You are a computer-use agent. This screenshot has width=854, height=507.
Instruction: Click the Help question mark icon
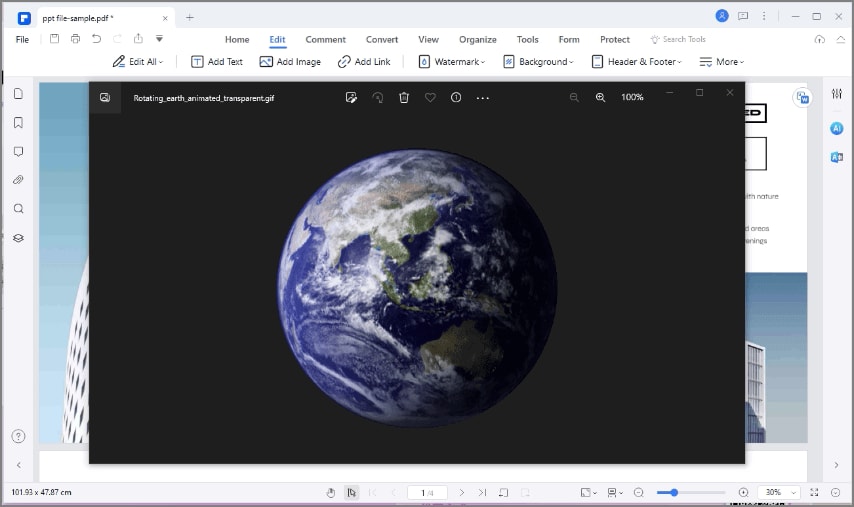[19, 436]
